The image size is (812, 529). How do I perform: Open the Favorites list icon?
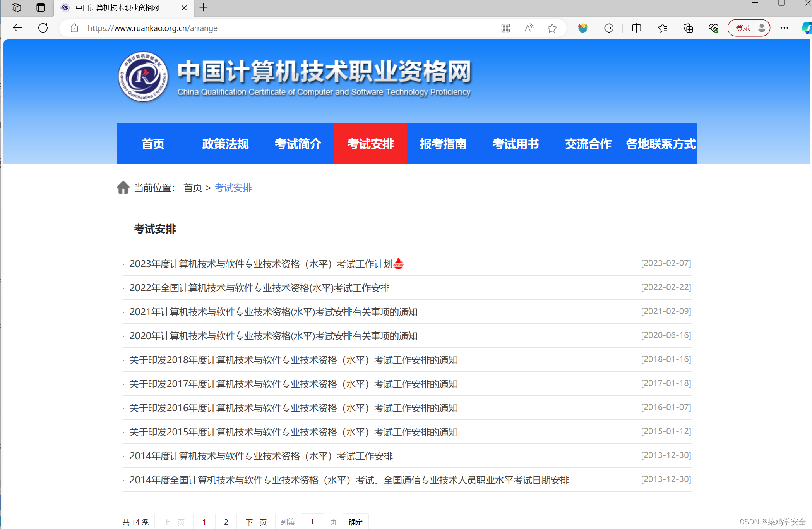point(662,28)
